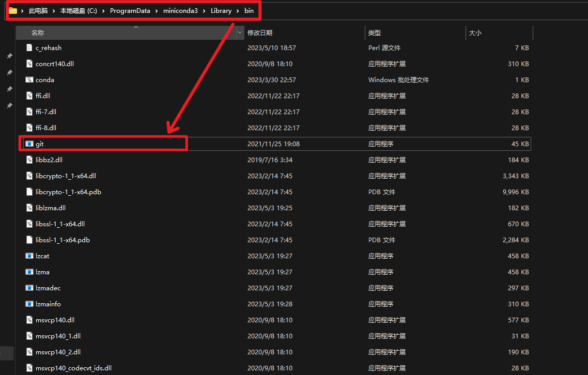
Task: Click the git application icon
Action: click(x=29, y=144)
